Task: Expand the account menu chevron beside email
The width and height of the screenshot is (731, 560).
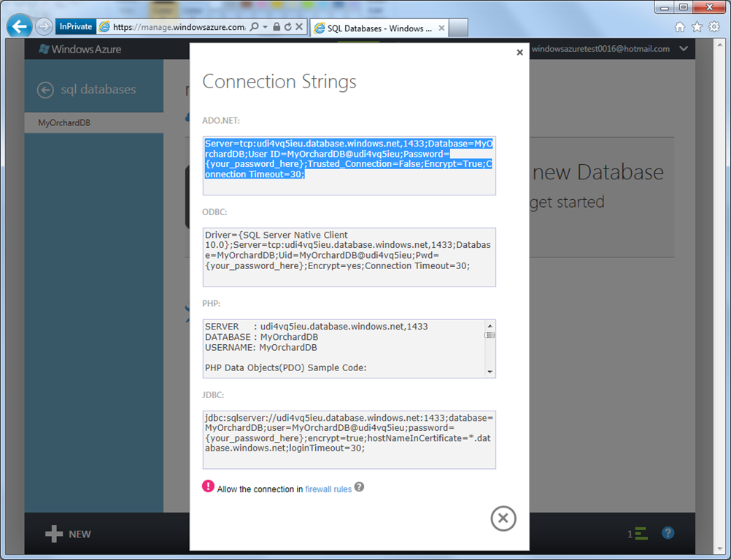Action: click(684, 49)
